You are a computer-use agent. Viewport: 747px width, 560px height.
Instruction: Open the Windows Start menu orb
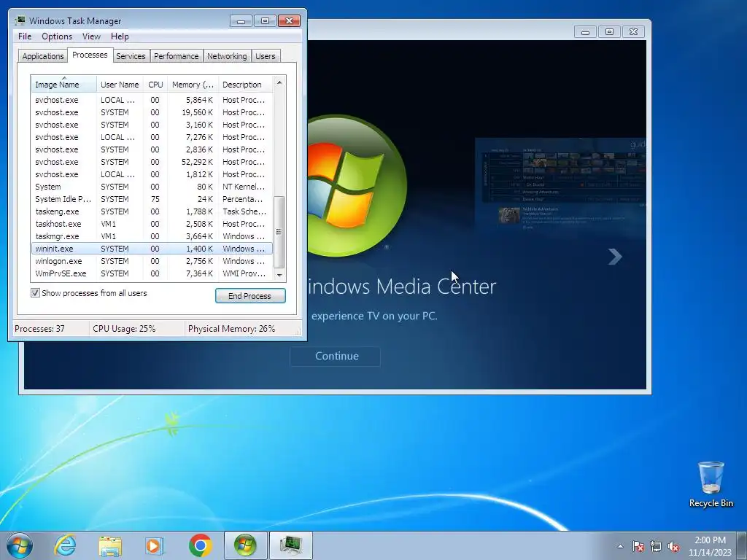click(x=20, y=545)
